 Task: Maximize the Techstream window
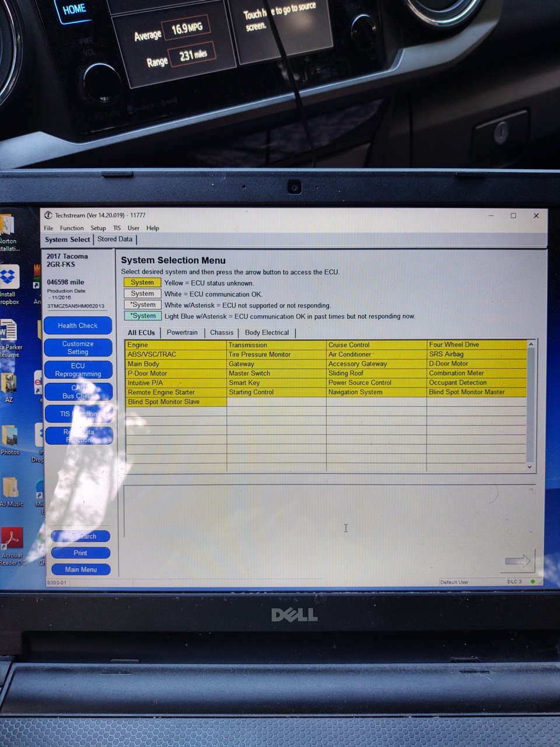[513, 215]
